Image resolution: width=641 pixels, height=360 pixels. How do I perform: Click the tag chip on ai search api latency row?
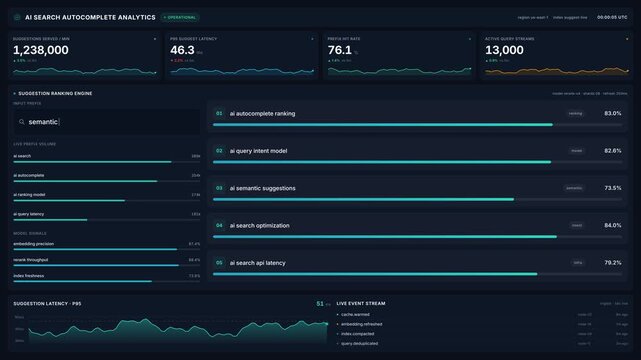tap(578, 263)
